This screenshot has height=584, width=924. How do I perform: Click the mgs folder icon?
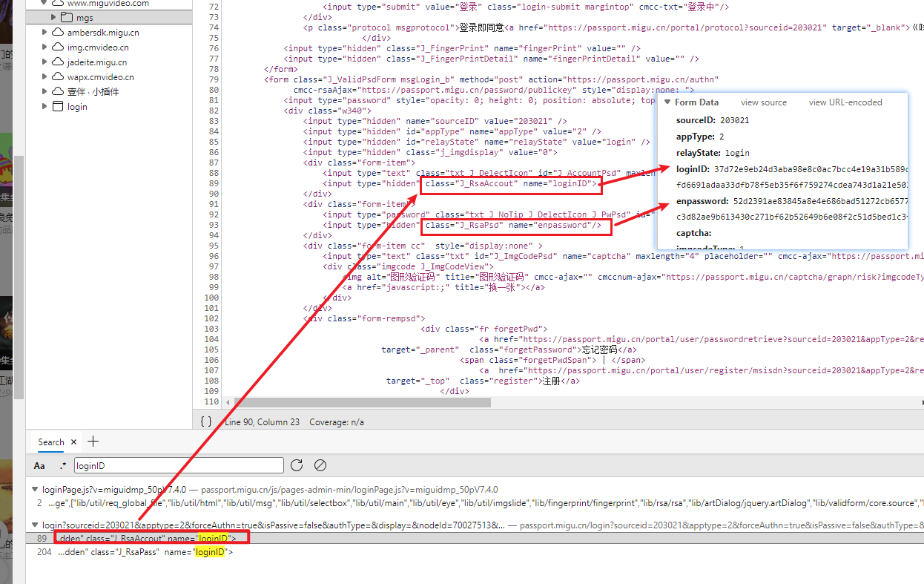[x=66, y=17]
